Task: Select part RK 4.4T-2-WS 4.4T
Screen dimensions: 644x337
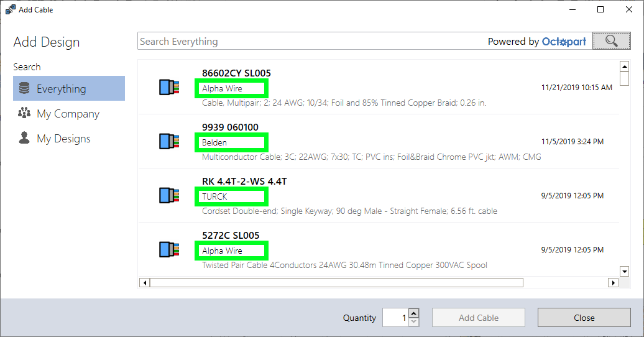Action: 244,181
